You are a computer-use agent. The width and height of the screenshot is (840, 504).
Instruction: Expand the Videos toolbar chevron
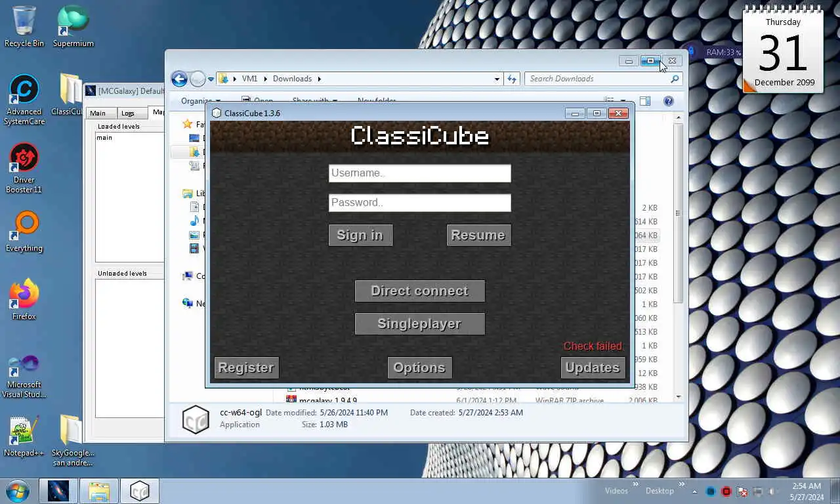click(x=635, y=484)
